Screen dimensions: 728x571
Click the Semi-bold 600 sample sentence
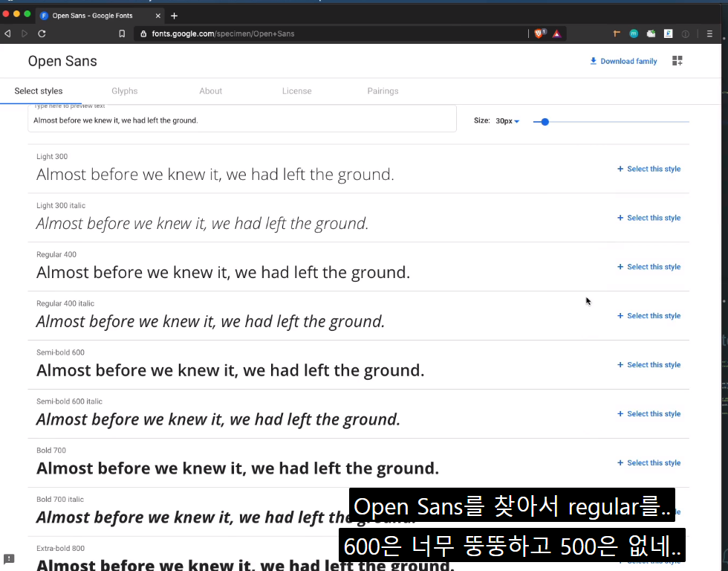tap(230, 371)
